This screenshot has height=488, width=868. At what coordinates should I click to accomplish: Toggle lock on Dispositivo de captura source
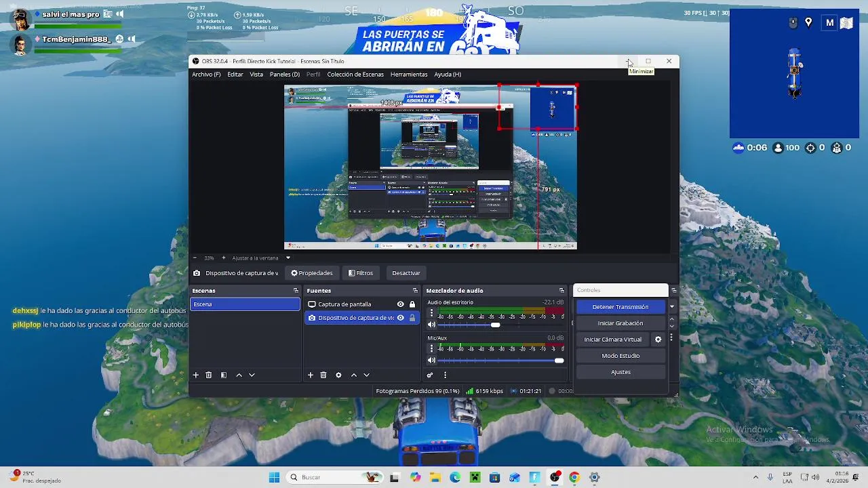click(412, 318)
